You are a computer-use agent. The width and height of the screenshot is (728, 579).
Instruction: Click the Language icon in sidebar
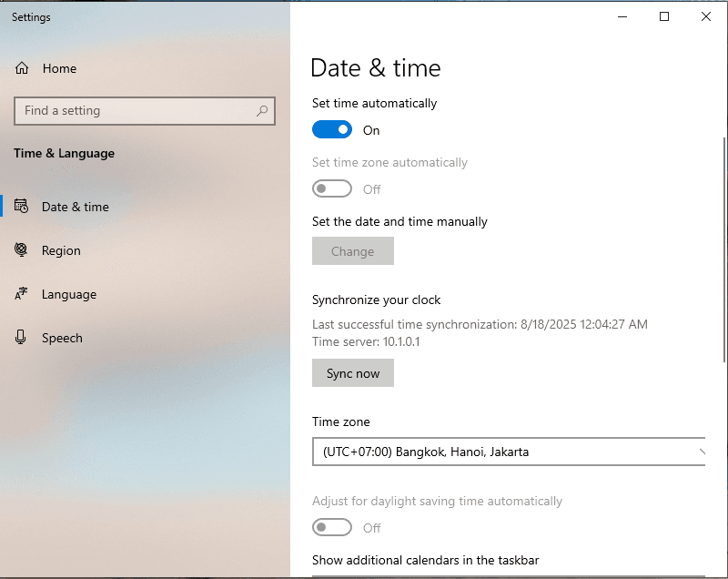tap(22, 294)
